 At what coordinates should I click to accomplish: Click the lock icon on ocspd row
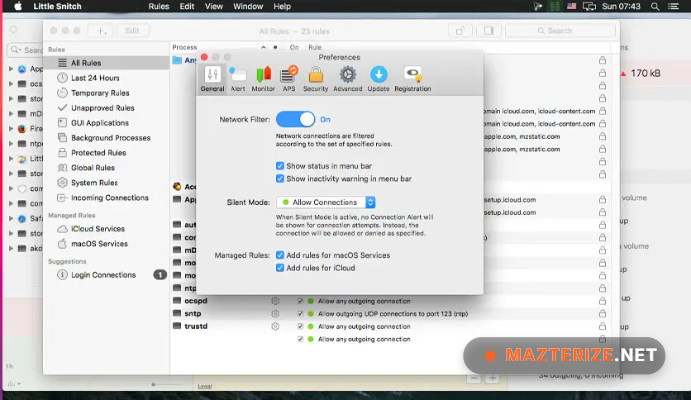[x=602, y=301]
